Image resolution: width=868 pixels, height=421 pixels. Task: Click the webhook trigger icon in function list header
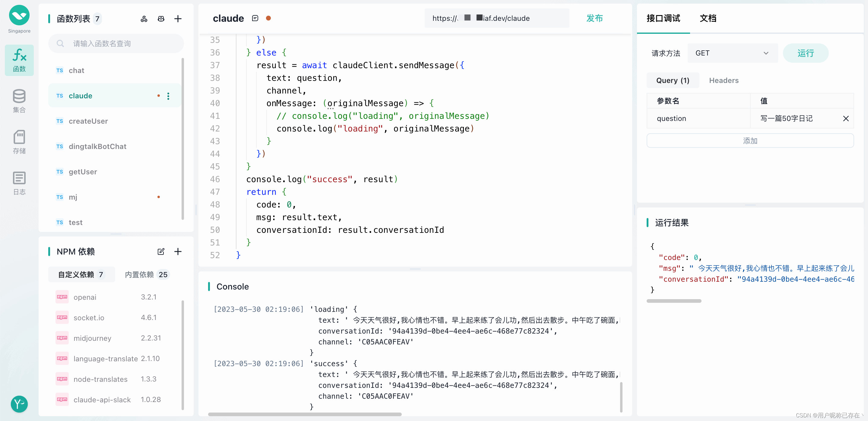[144, 19]
